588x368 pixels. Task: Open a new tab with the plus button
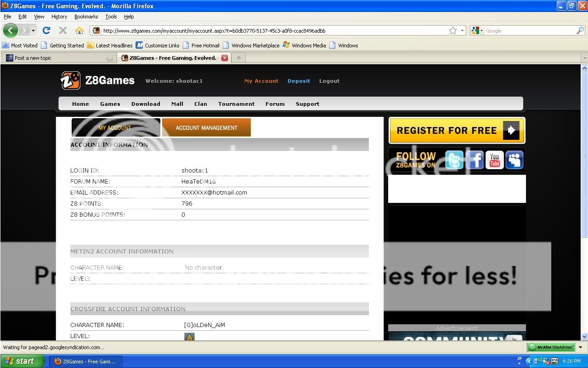[x=238, y=58]
